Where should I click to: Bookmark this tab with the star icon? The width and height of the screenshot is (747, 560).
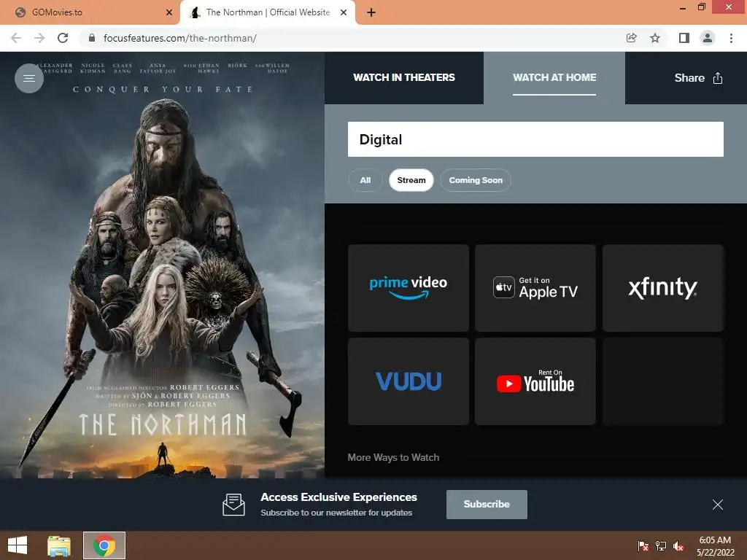[x=655, y=38]
